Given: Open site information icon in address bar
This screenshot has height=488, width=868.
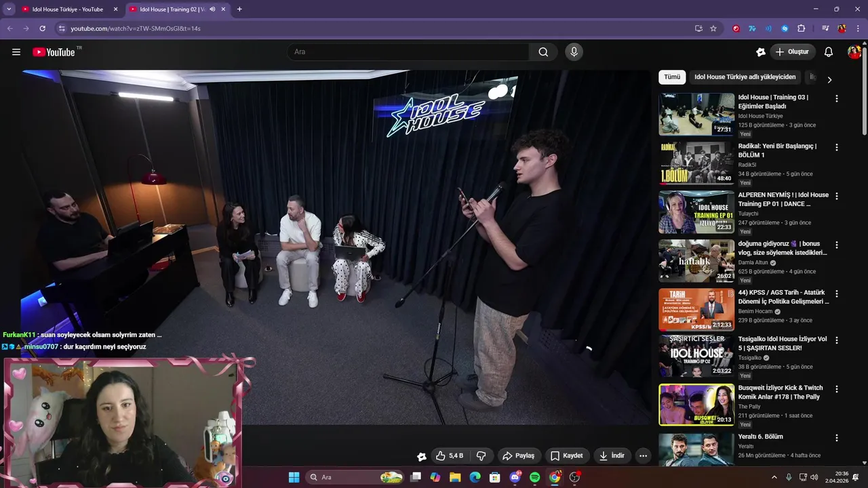Looking at the screenshot, I should click(x=62, y=28).
